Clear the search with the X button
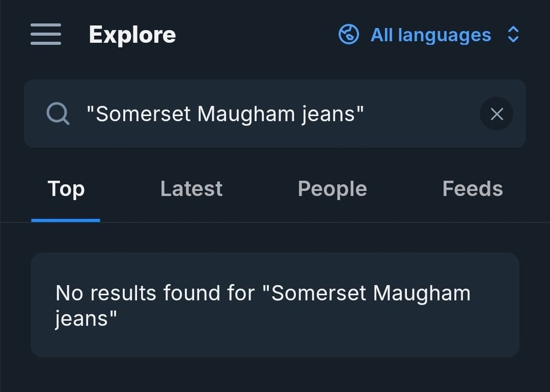 pyautogui.click(x=496, y=114)
